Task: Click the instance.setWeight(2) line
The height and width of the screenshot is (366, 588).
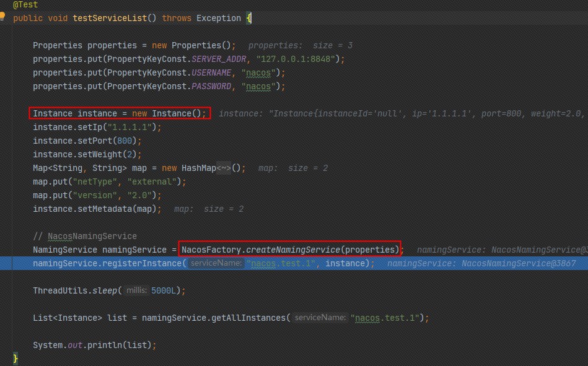Action: pos(87,154)
